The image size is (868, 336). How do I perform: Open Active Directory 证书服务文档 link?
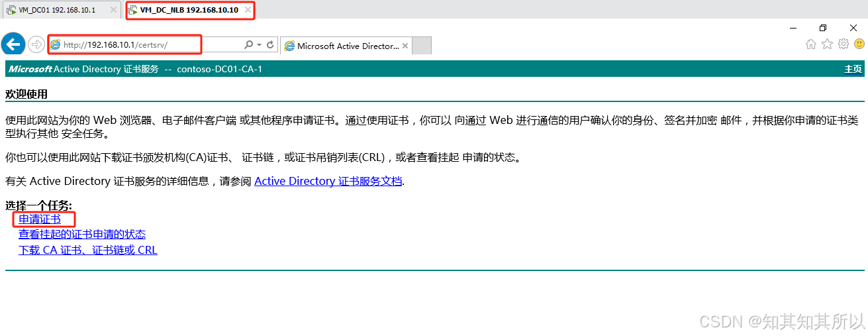[x=328, y=181]
